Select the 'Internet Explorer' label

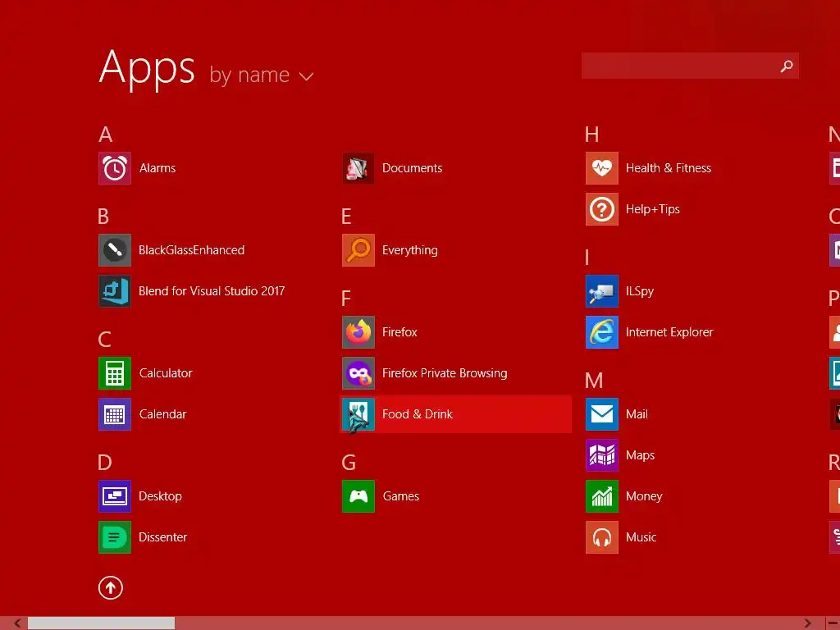[669, 332]
